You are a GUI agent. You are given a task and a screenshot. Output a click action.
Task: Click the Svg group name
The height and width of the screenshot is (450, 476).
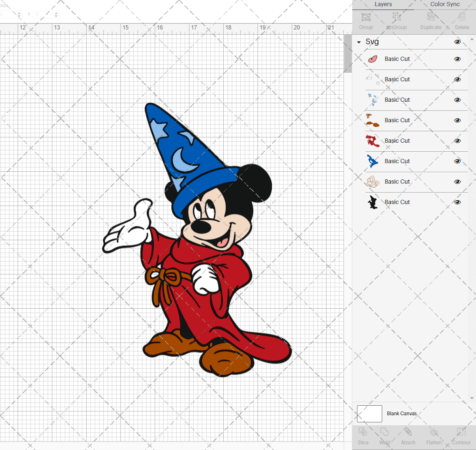(372, 41)
